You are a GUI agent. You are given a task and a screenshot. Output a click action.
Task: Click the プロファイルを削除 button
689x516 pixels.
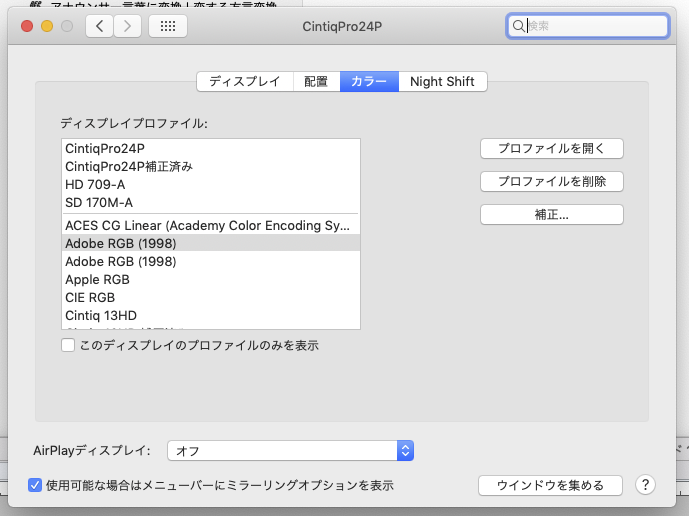point(552,181)
